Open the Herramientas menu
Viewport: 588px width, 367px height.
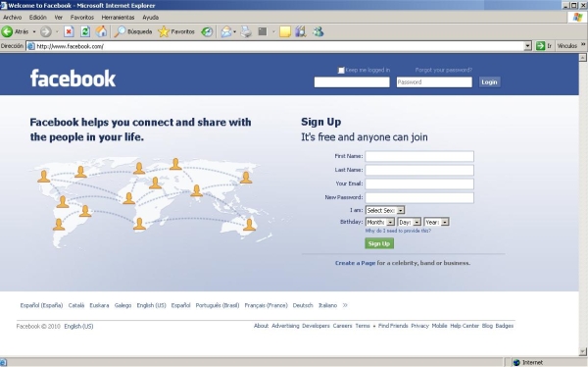coord(118,18)
